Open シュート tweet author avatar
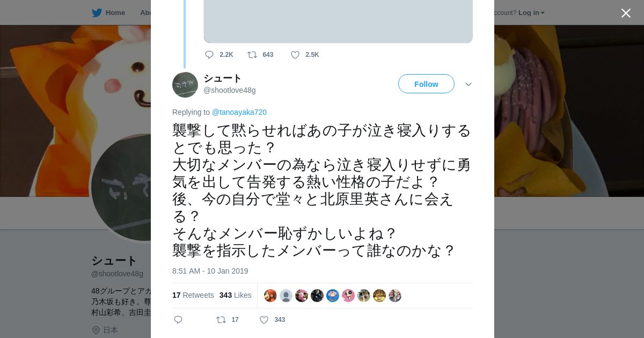Image resolution: width=644 pixels, height=338 pixels. click(x=185, y=85)
